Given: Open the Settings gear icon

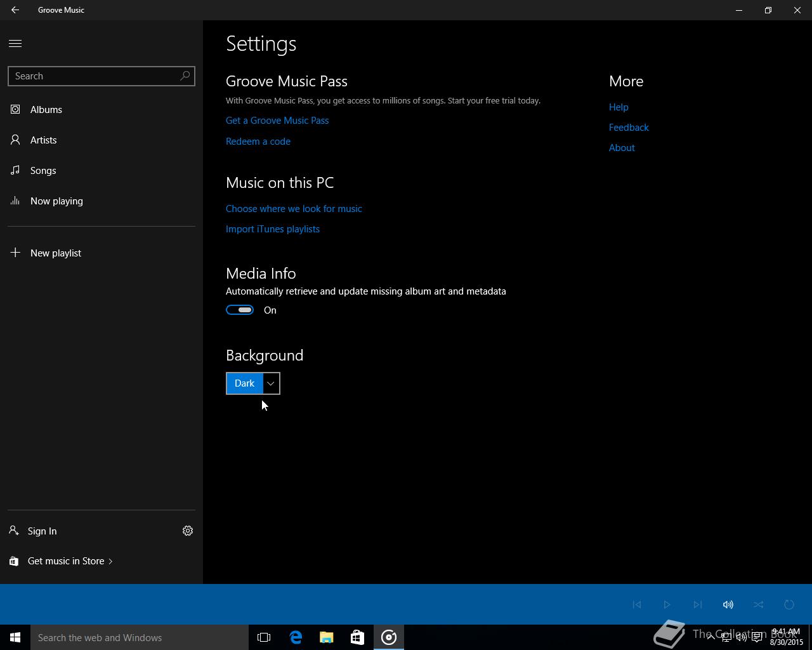Looking at the screenshot, I should pos(188,531).
